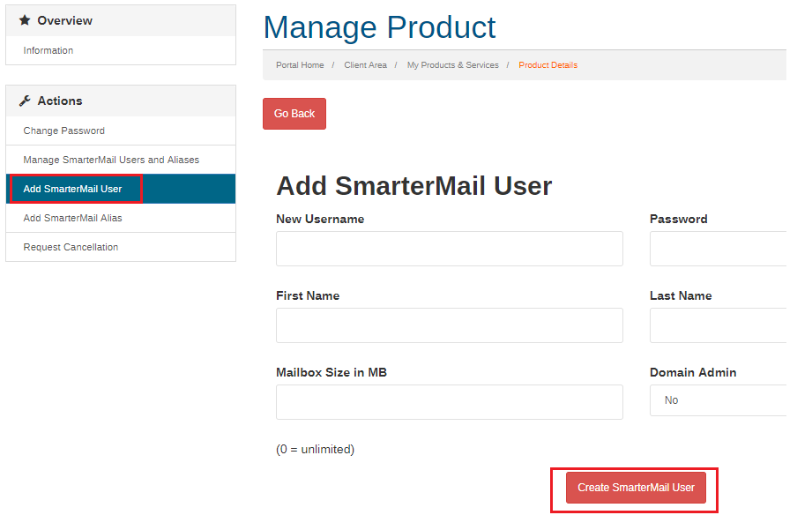Click the star icon beside Overview
This screenshot has height=530, width=812.
(x=25, y=20)
